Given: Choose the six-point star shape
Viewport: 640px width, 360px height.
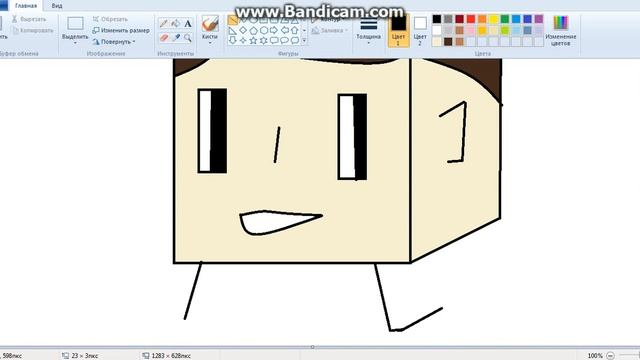Looking at the screenshot, I should tap(264, 40).
